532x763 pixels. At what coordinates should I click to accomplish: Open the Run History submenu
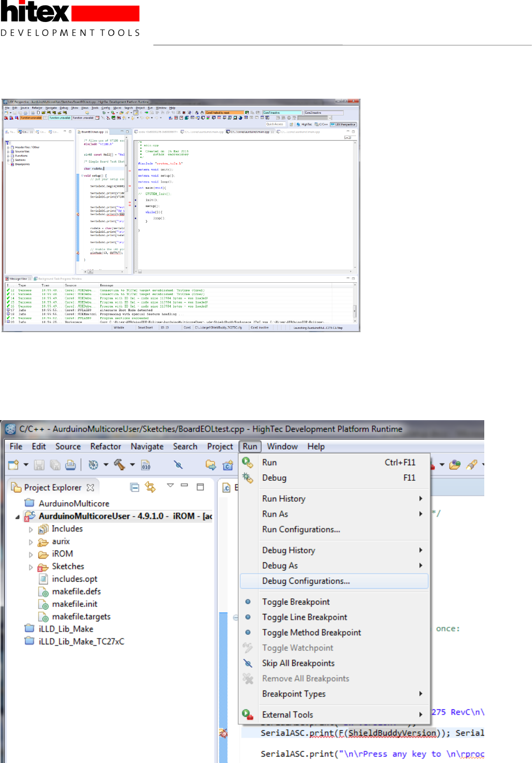tap(335, 498)
